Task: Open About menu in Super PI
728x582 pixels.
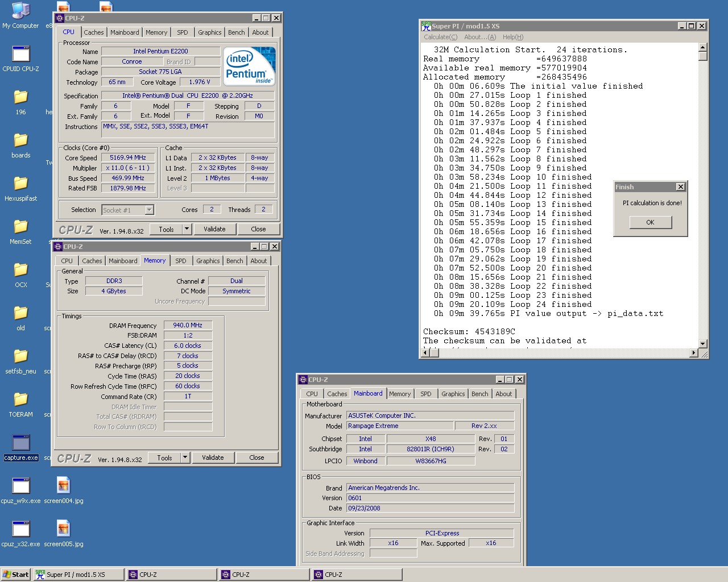Action: (480, 37)
